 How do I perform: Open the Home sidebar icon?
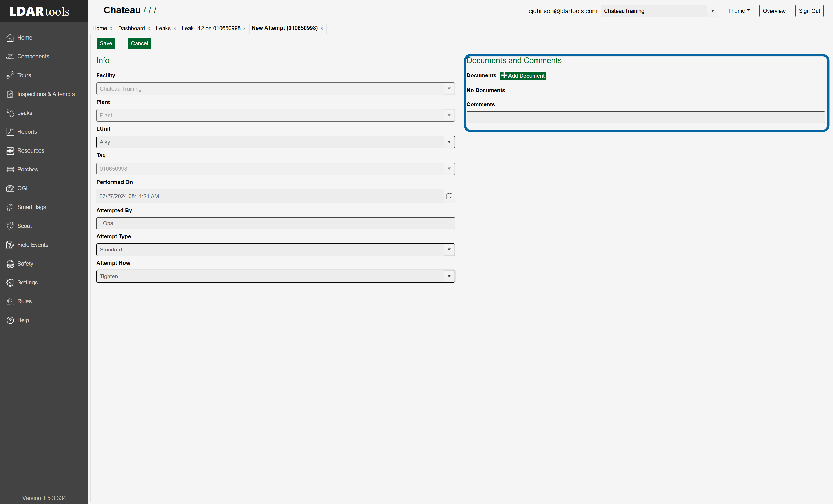[10, 37]
